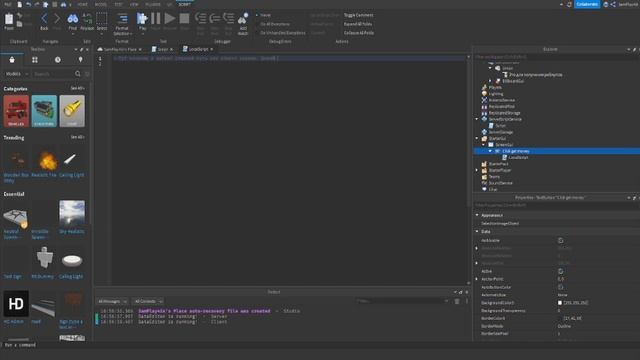Image resolution: width=640 pixels, height=360 pixels.
Task: Toggle the Archivable property checkbox
Action: pyautogui.click(x=560, y=241)
